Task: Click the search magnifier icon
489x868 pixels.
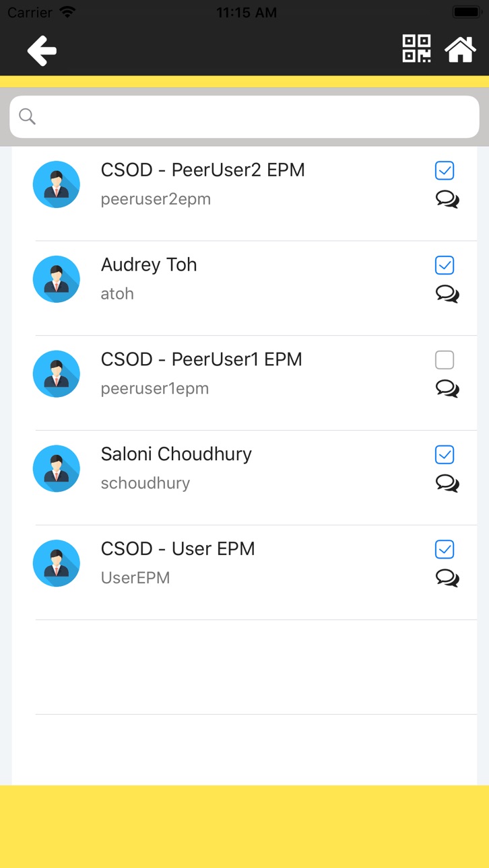Action: click(27, 116)
